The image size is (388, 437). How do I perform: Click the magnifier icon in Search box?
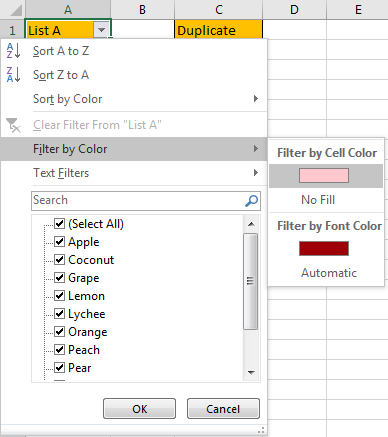click(251, 201)
